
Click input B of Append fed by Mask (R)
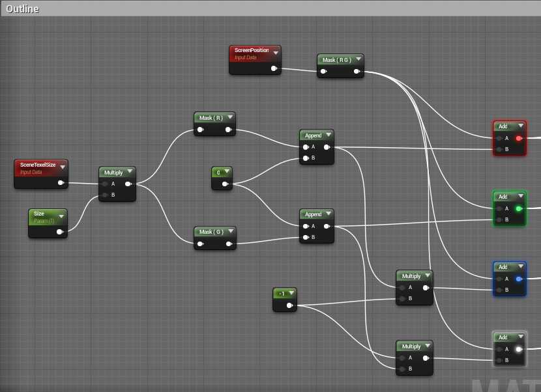pyautogui.click(x=306, y=158)
